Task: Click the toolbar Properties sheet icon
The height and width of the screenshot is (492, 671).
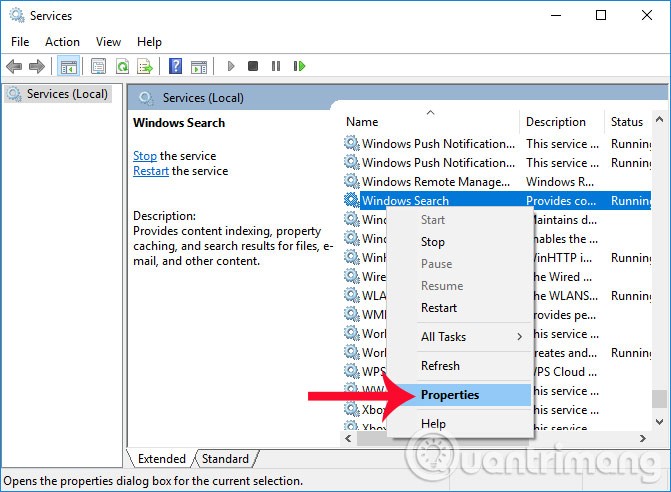Action: [98, 66]
